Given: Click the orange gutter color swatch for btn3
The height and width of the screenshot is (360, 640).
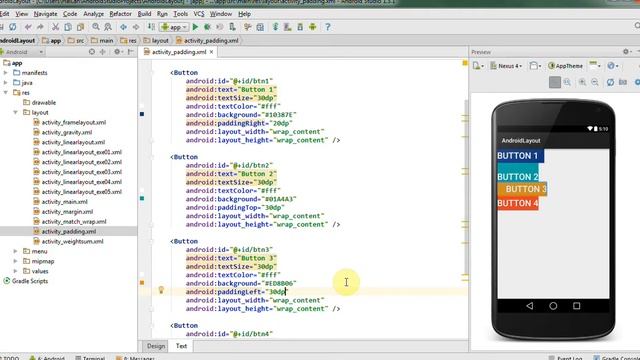Looking at the screenshot, I should (142, 282).
